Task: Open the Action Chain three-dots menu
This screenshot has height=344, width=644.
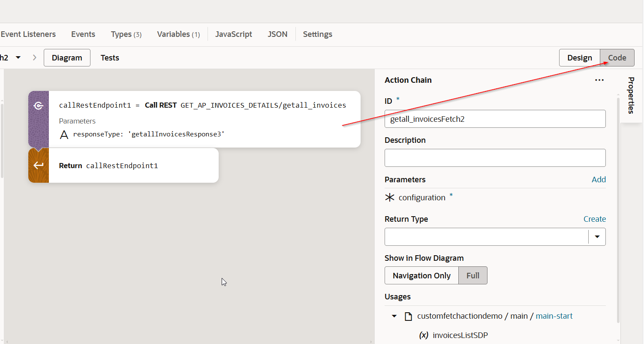Action: (599, 80)
